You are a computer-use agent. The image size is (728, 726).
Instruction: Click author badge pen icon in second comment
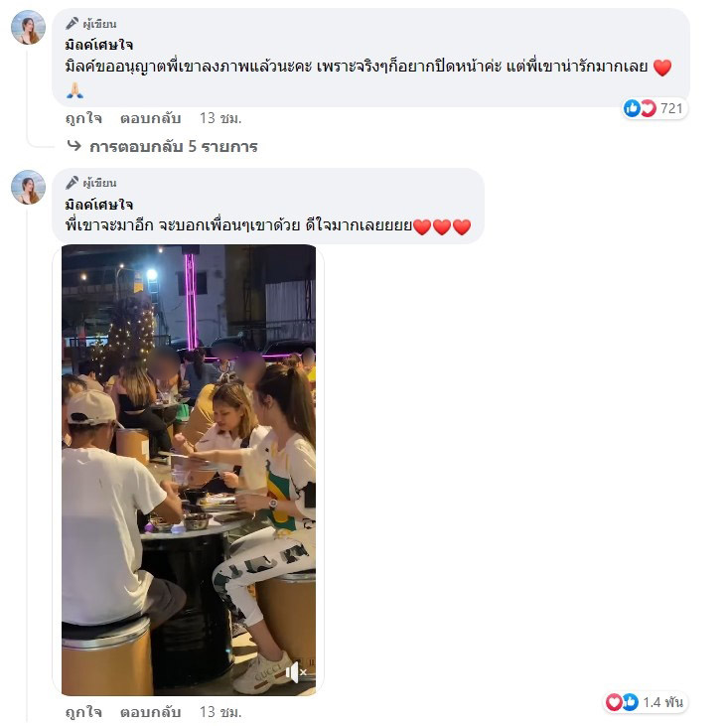(72, 183)
